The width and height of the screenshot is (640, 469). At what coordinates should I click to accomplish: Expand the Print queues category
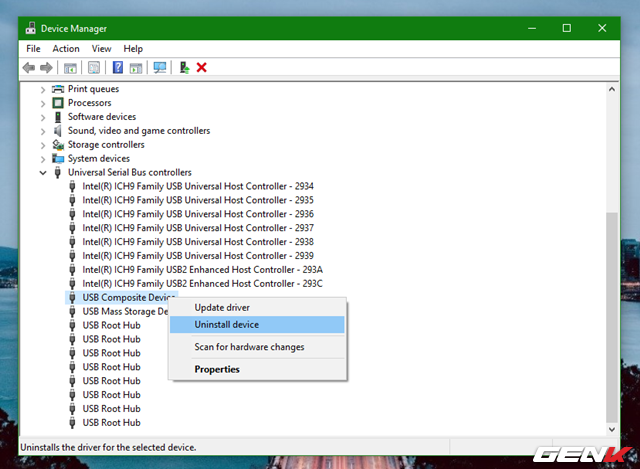point(43,89)
